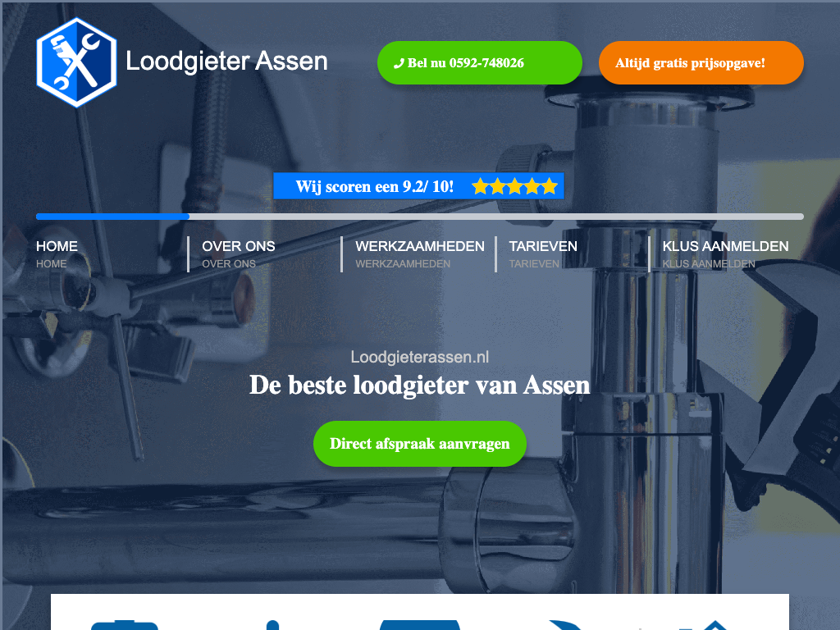
Task: Click the hexagonal wrench logo icon
Action: [76, 62]
